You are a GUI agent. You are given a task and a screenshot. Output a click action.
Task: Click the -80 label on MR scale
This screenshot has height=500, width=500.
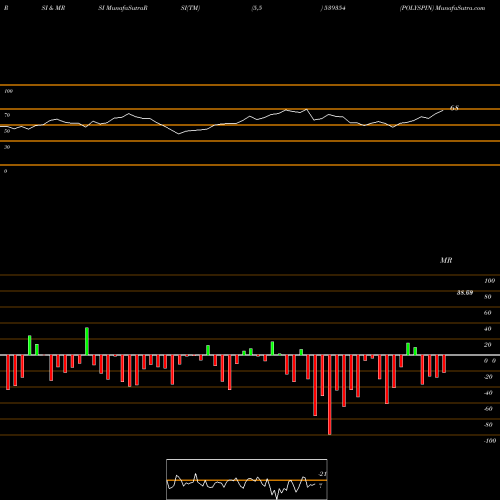pos(488,425)
